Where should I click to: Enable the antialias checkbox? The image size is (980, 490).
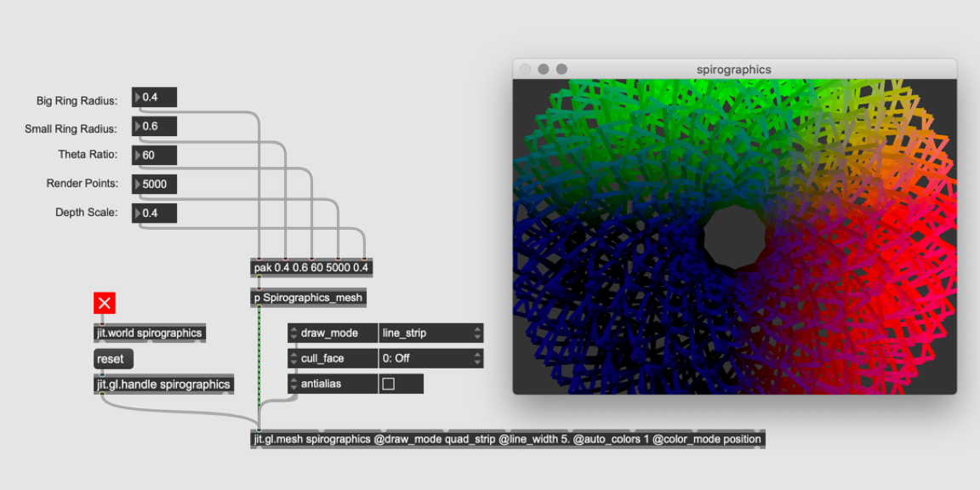(x=388, y=384)
